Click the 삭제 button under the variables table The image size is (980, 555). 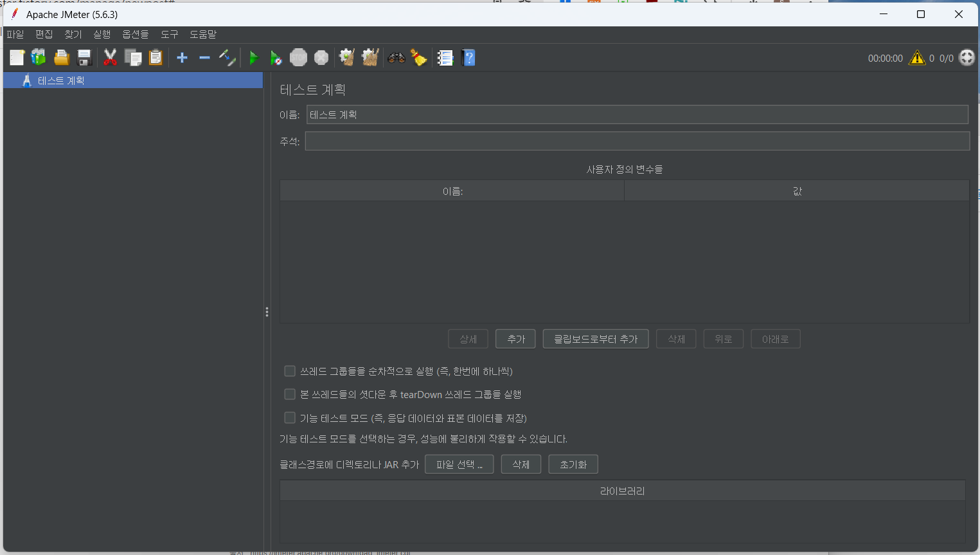(x=676, y=339)
